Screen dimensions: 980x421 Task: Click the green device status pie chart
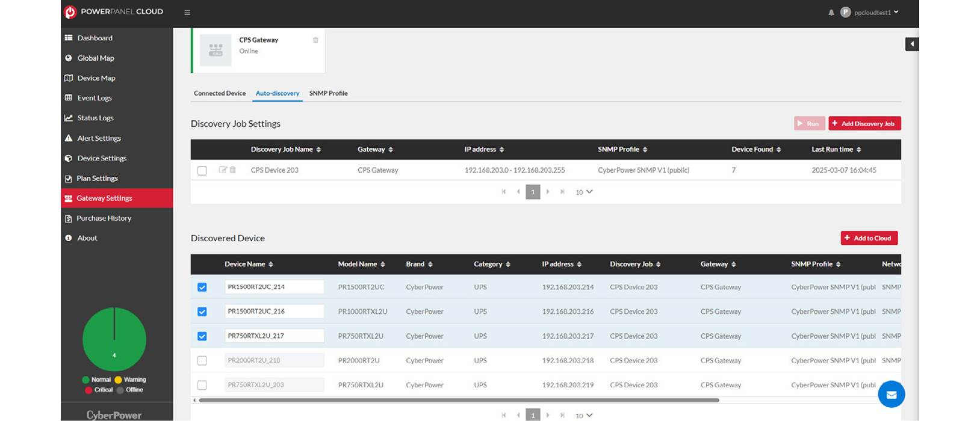point(114,340)
